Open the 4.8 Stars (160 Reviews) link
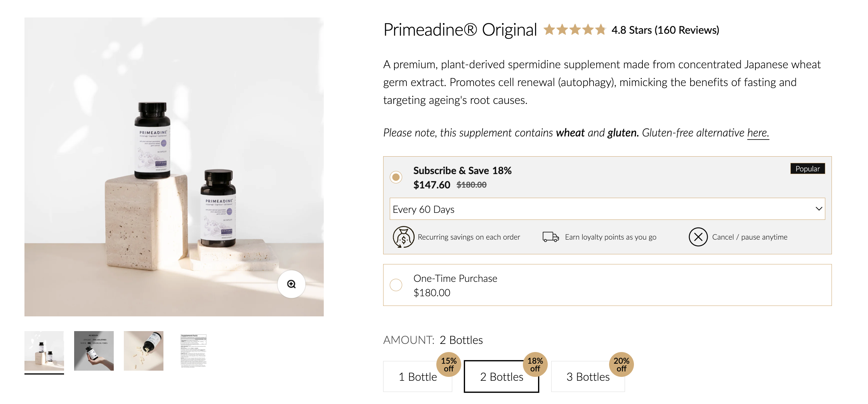 (x=665, y=30)
